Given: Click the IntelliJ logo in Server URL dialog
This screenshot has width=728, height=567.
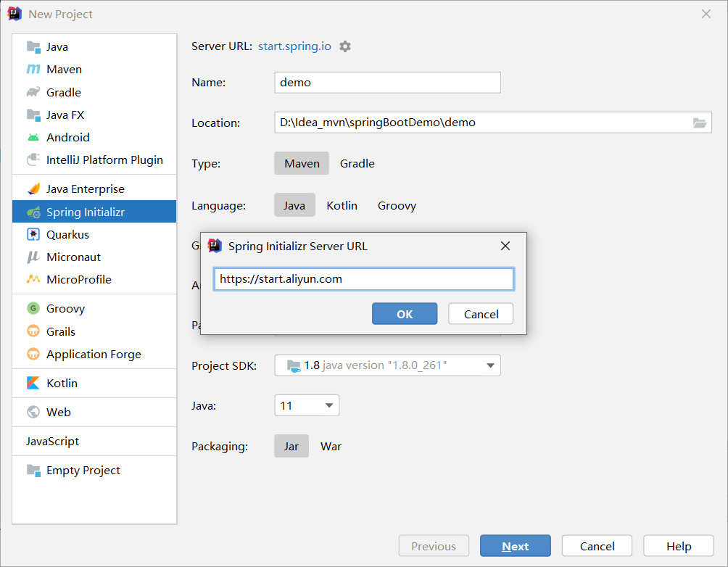Looking at the screenshot, I should coord(215,246).
